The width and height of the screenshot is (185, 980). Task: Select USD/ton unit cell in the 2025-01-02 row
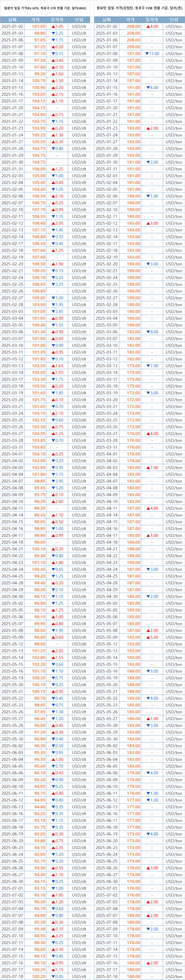(174, 27)
